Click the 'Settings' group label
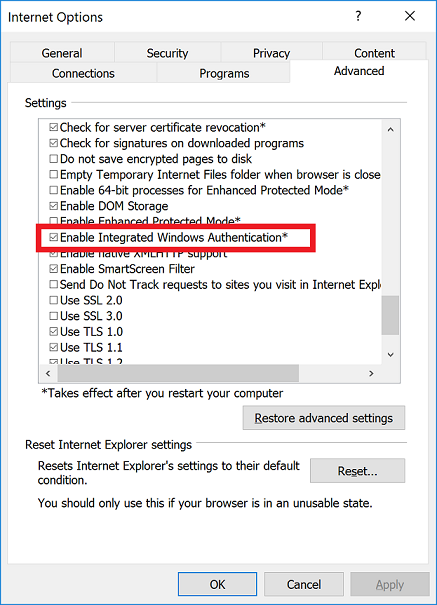The height and width of the screenshot is (605, 437). click(46, 103)
